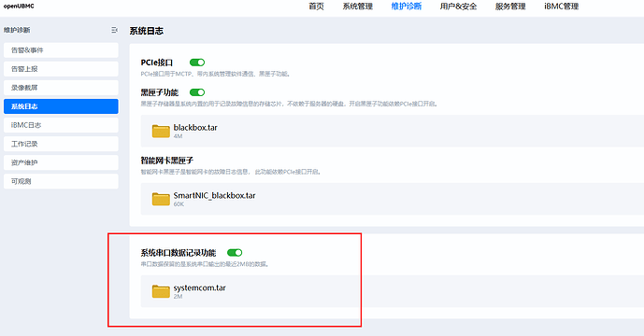Collapse the 维护诊断 sidebar menu icon
This screenshot has width=644, height=336.
point(114,30)
